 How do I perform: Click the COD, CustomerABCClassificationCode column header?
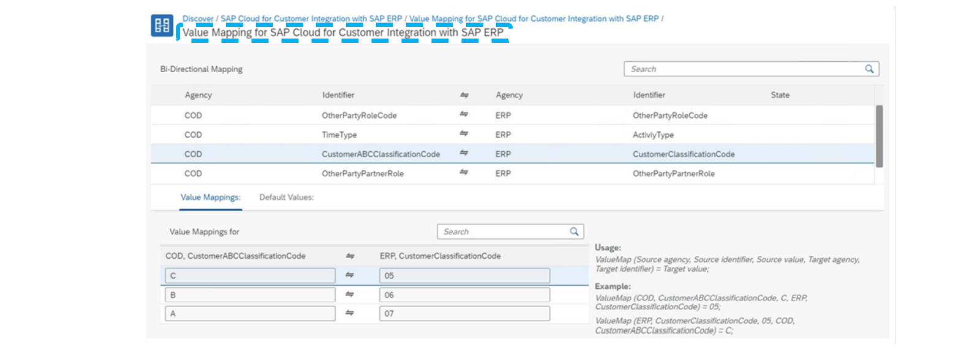click(235, 256)
